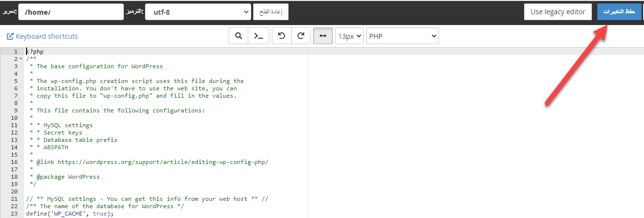Viewport: 644px width, 218px height.
Task: Collapse the code fold arrow on line 2
Action: [x=21, y=59]
